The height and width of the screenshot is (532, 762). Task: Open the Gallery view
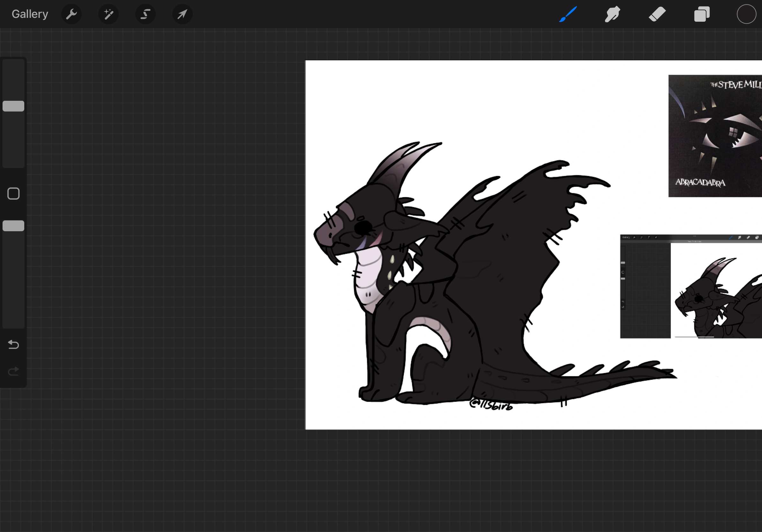tap(30, 14)
